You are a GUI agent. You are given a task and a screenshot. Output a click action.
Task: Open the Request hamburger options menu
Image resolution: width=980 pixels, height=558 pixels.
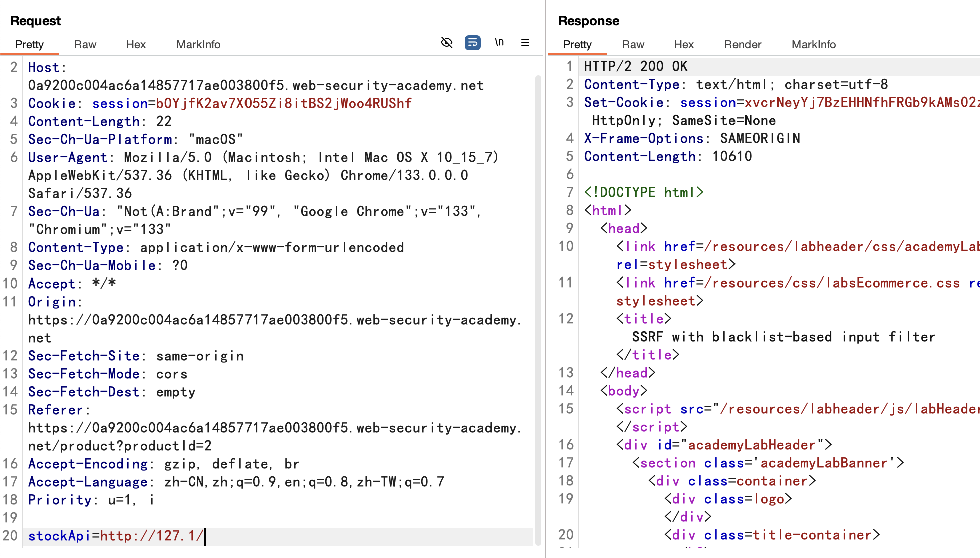coord(525,43)
